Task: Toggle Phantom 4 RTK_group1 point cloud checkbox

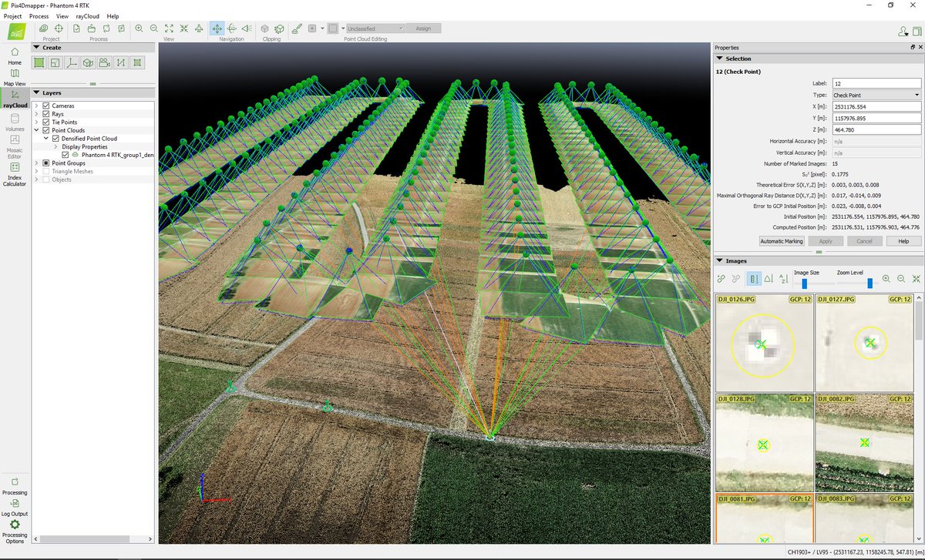Action: (x=66, y=155)
